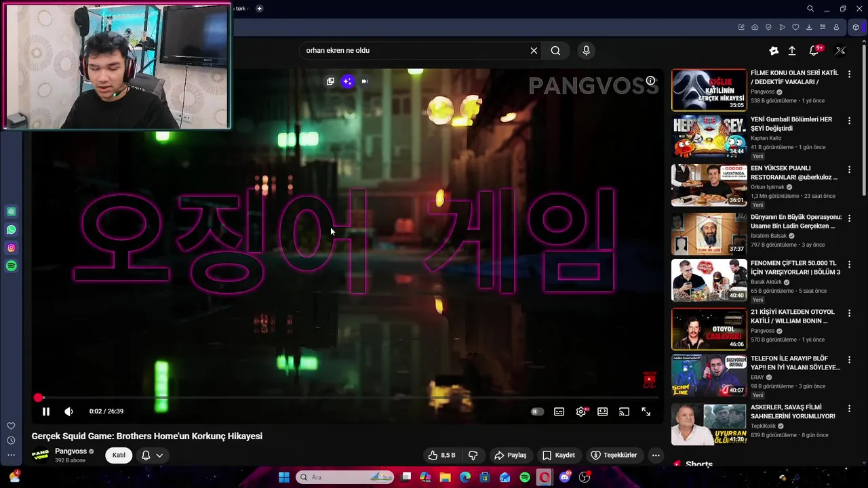Click the search magnifier button

(x=555, y=50)
